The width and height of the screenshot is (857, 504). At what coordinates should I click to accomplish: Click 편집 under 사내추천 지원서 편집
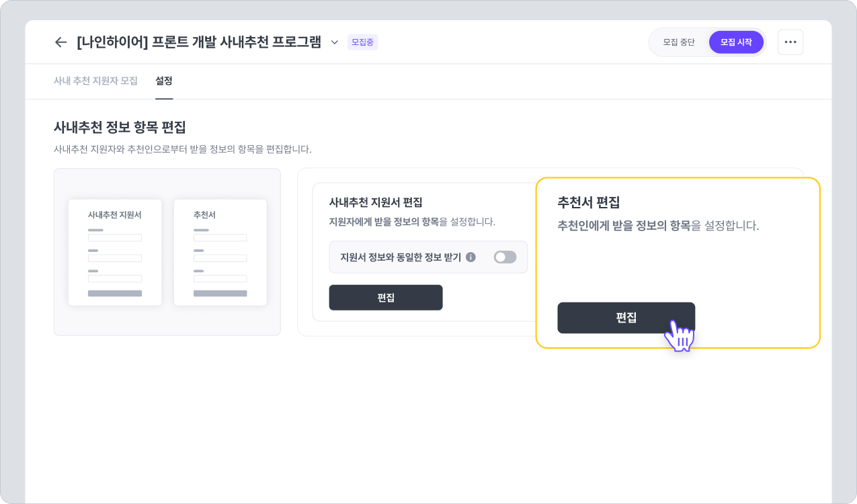(385, 298)
